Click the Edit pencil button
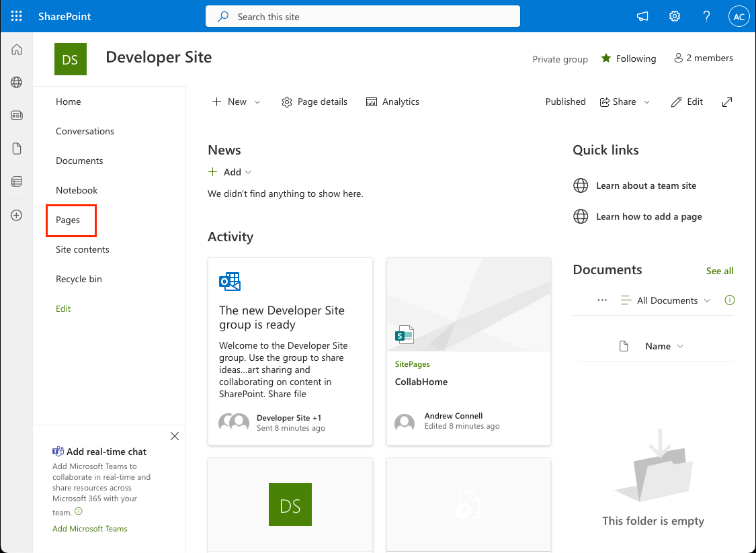 pos(687,101)
